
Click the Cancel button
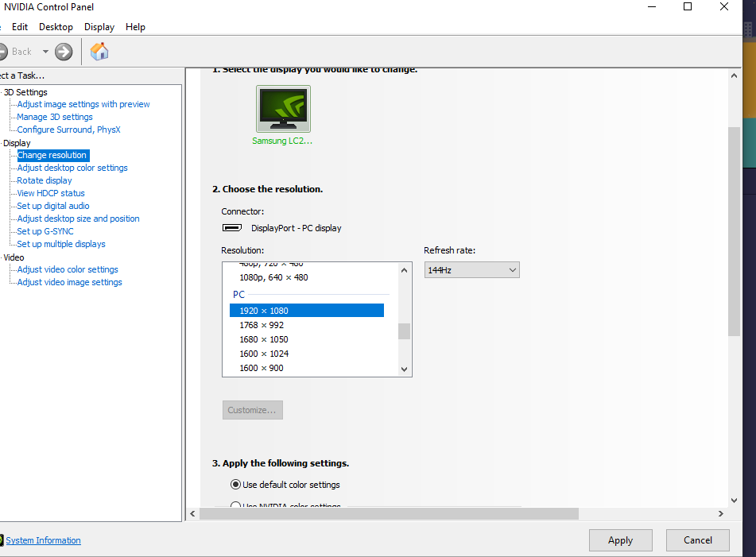click(698, 540)
